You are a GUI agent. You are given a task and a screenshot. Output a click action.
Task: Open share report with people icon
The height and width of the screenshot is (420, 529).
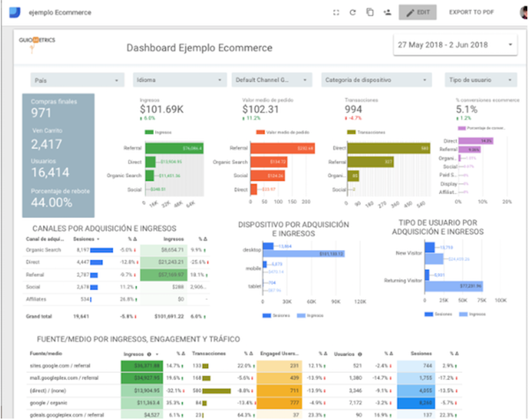(x=387, y=12)
